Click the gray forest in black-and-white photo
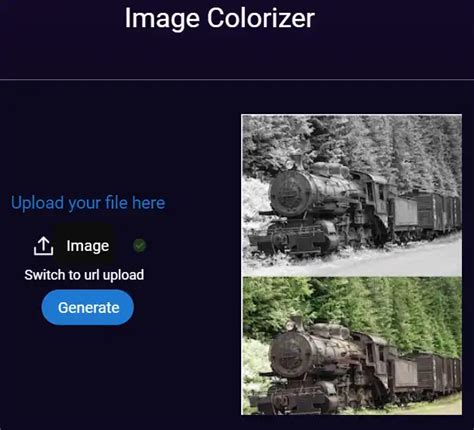The width and height of the screenshot is (474, 430). pyautogui.click(x=367, y=143)
